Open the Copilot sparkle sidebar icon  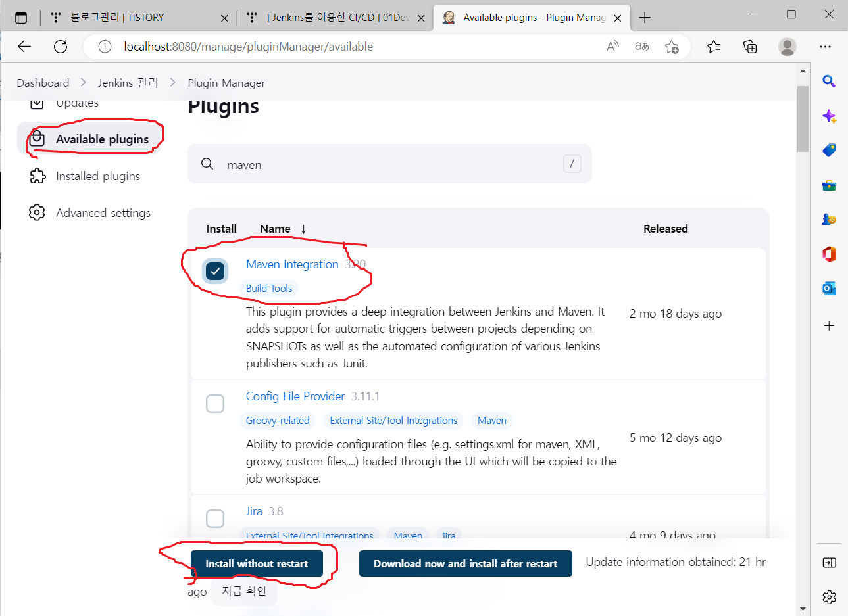[829, 116]
